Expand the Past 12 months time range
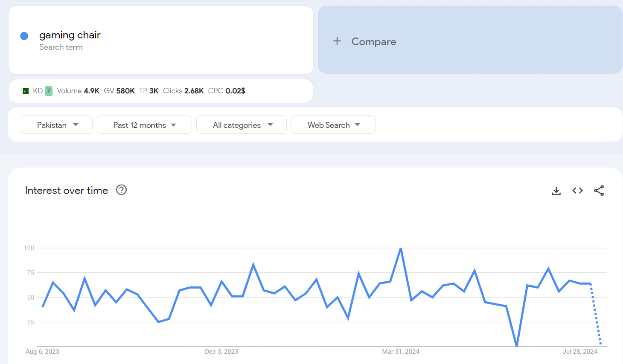This screenshot has height=364, width=623. pyautogui.click(x=144, y=125)
